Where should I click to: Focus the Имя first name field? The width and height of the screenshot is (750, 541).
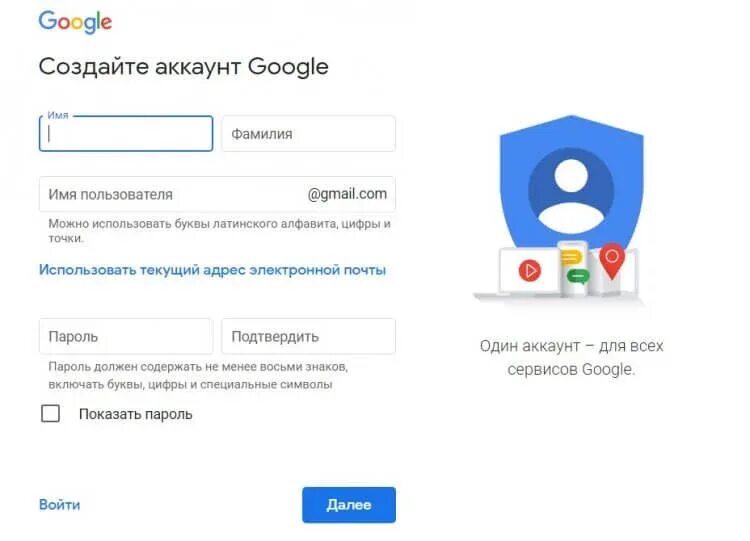point(126,133)
